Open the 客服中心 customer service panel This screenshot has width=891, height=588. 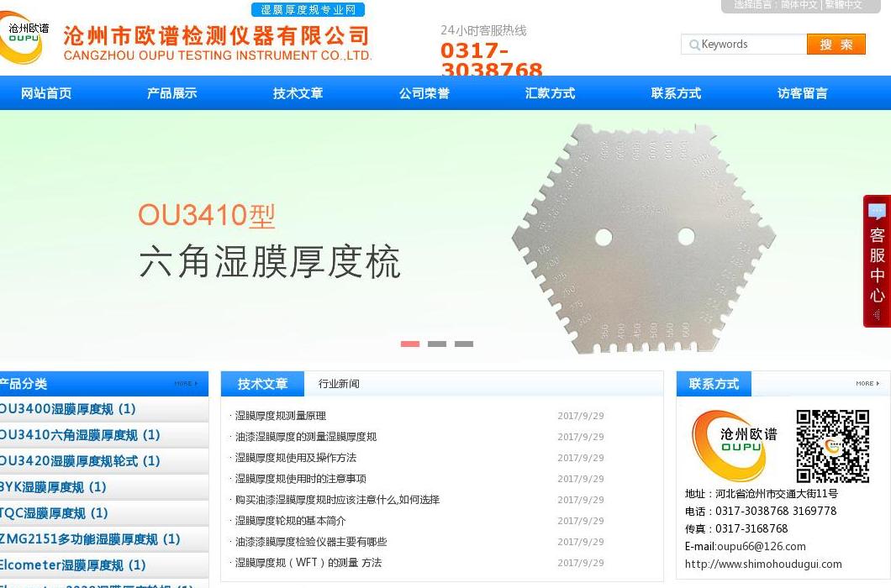(877, 261)
